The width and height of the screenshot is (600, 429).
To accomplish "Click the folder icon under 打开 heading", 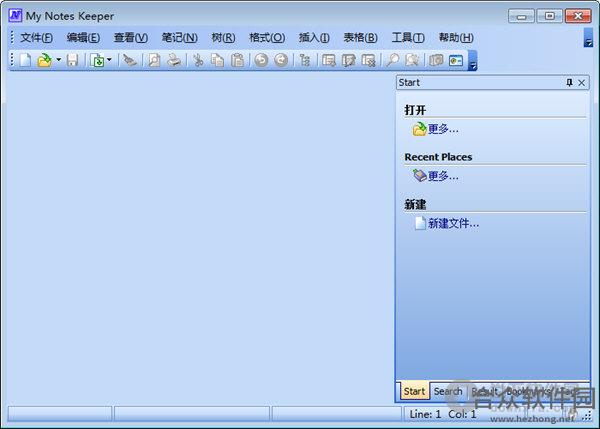I will pos(419,129).
